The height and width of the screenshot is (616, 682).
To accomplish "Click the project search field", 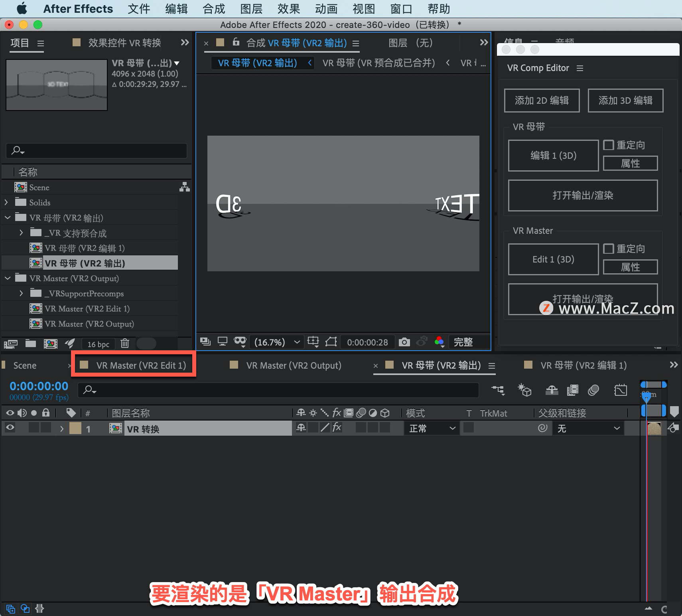I will [97, 151].
